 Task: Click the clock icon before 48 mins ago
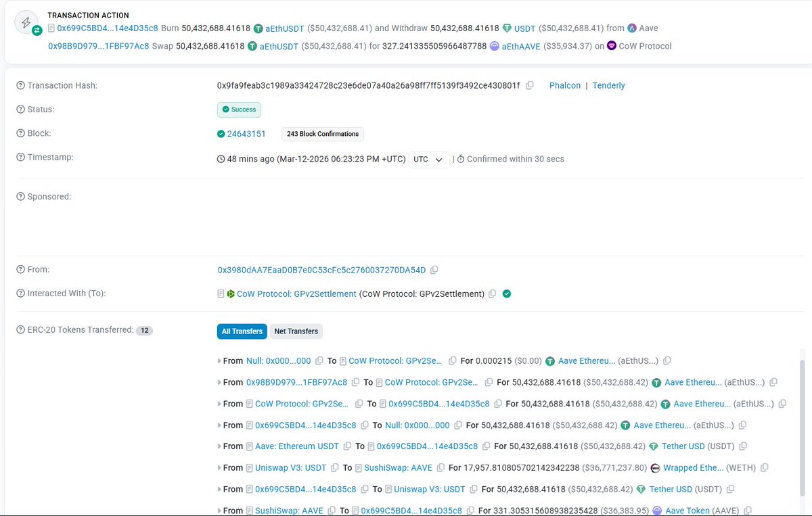click(x=221, y=159)
